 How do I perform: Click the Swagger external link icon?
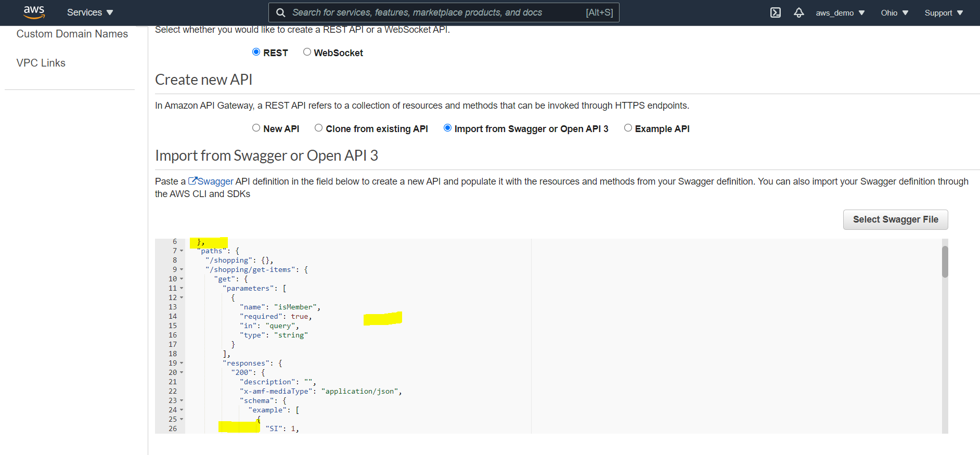(x=192, y=181)
